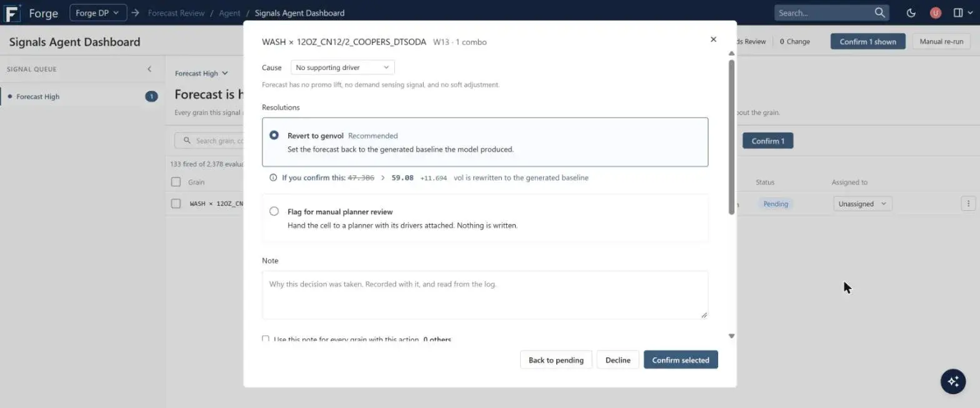Open the Cause dropdown
Screen dimensions: 980x408
pos(342,68)
